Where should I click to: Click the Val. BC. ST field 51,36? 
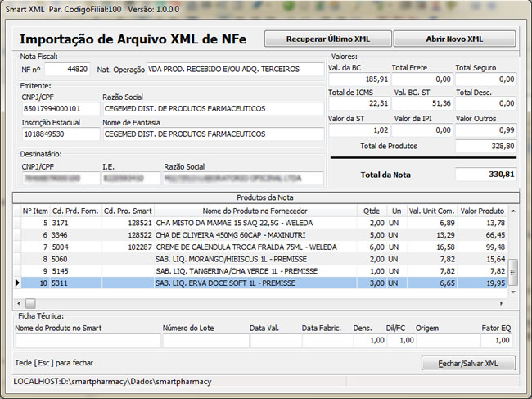click(x=422, y=103)
